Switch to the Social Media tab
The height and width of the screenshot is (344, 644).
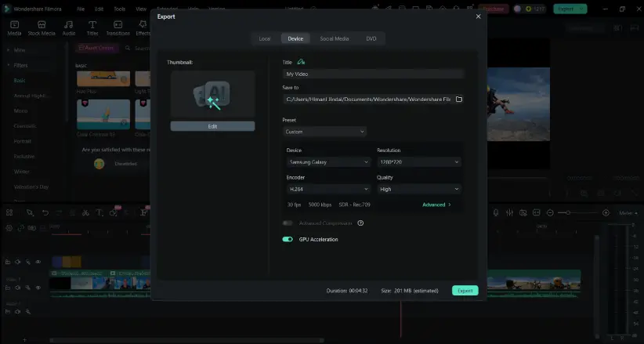point(334,38)
